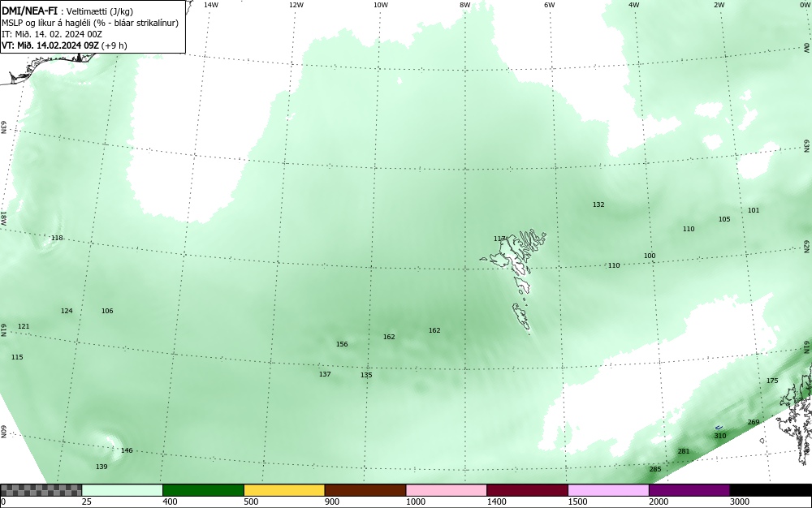
Task: Click the title text 'DMI/NEA-FI : Veltimætti (J/kg)'
Action: pos(67,11)
